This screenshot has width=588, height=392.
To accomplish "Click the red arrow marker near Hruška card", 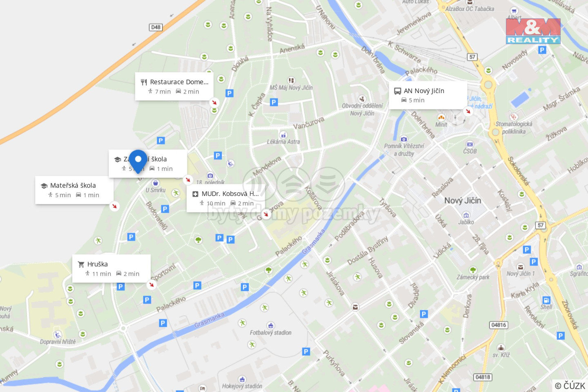I will coord(151,285).
